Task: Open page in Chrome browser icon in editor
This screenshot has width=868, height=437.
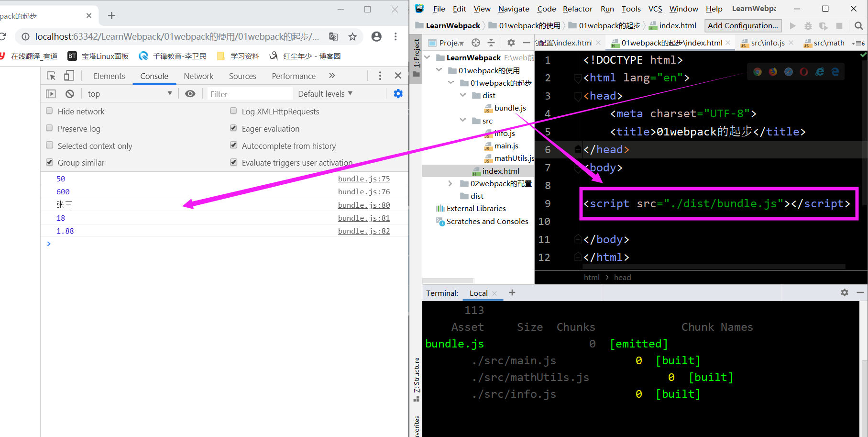Action: click(x=758, y=72)
